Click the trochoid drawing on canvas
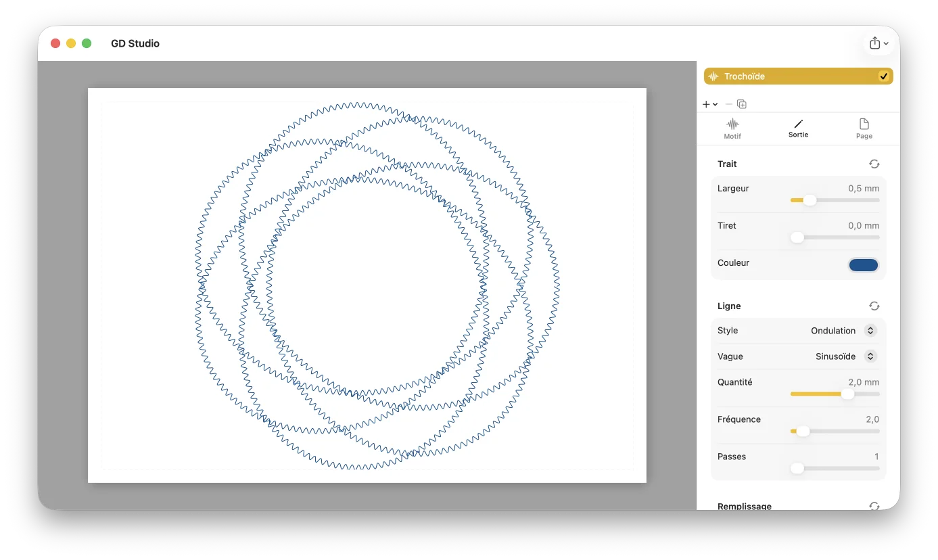The image size is (938, 560). (377, 286)
